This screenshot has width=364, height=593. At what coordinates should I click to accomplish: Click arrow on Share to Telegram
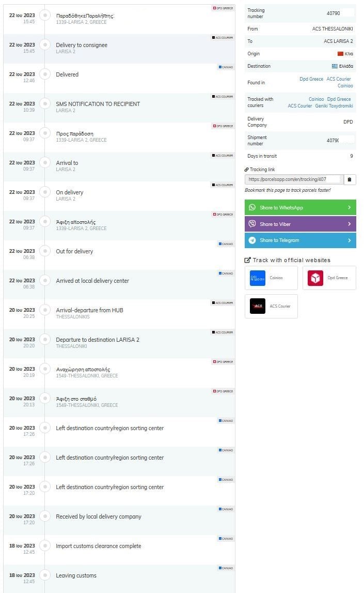click(349, 240)
